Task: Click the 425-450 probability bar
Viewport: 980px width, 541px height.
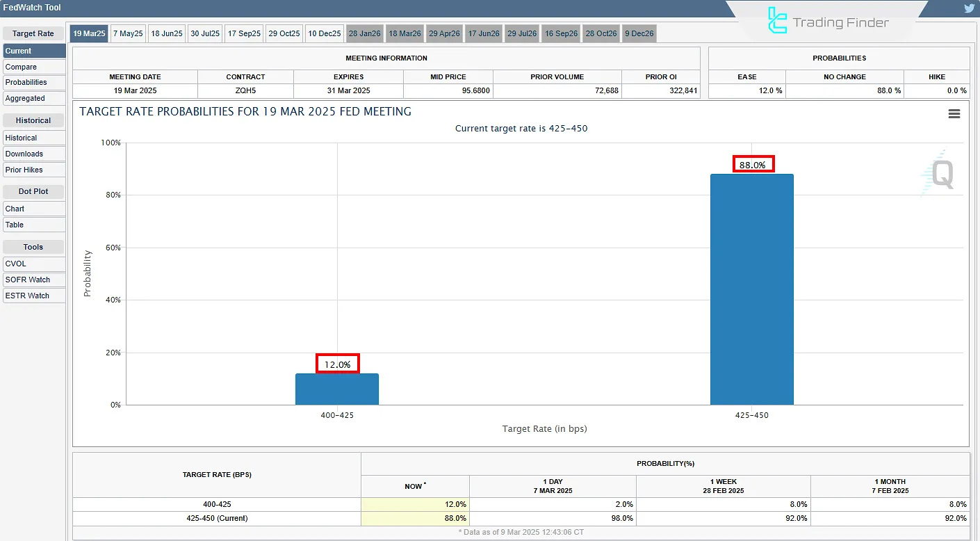Action: click(x=751, y=289)
